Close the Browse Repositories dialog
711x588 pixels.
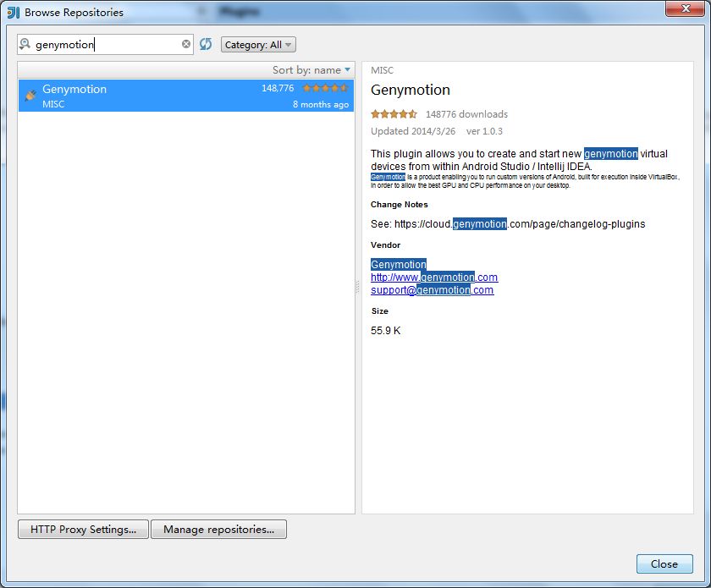click(664, 564)
